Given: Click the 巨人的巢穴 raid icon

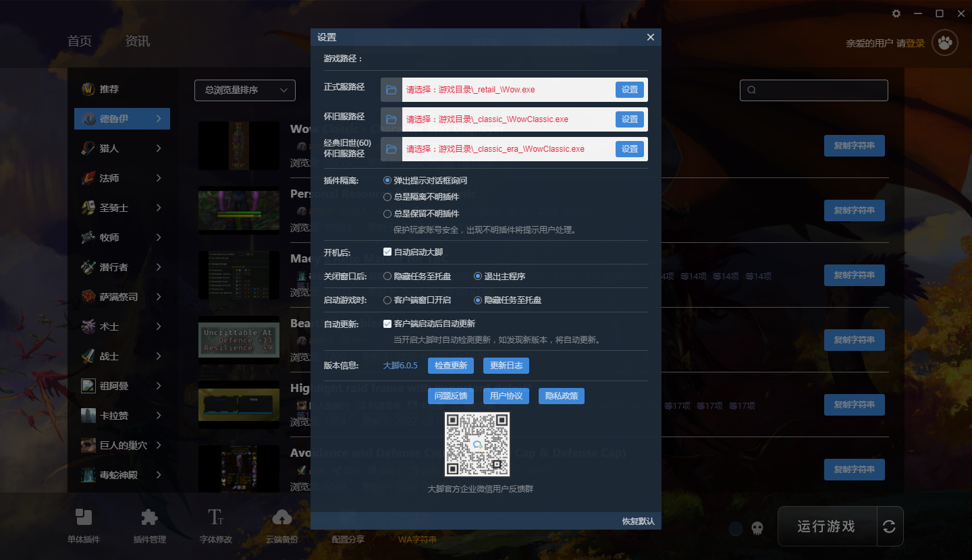Looking at the screenshot, I should [88, 445].
